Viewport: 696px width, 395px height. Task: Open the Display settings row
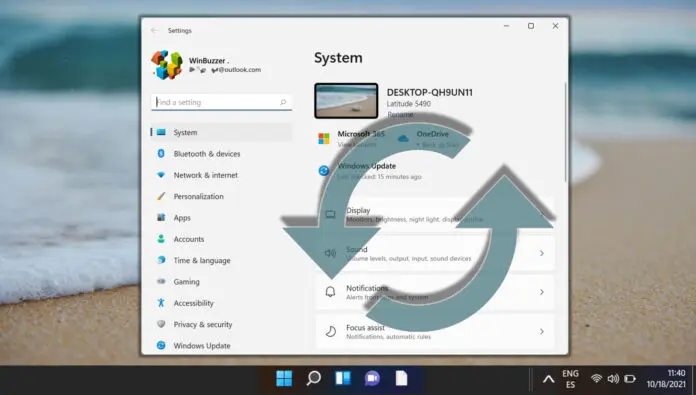[x=435, y=214]
